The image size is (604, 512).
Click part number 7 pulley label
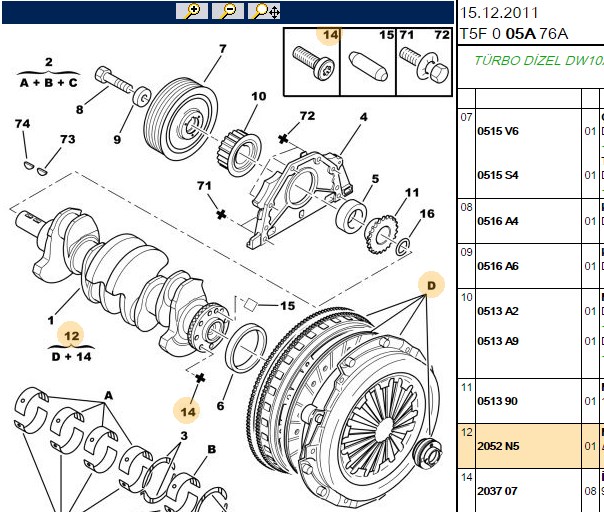(x=223, y=49)
